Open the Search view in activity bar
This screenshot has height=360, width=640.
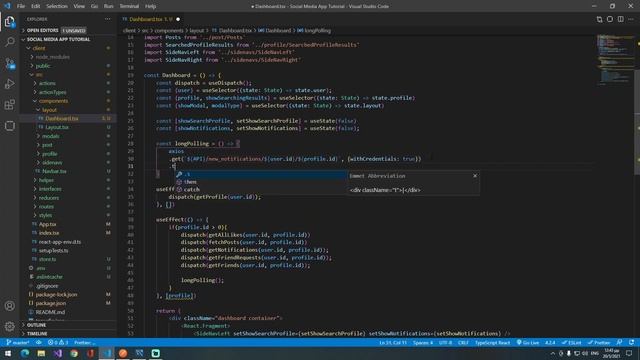pyautogui.click(x=9, y=42)
